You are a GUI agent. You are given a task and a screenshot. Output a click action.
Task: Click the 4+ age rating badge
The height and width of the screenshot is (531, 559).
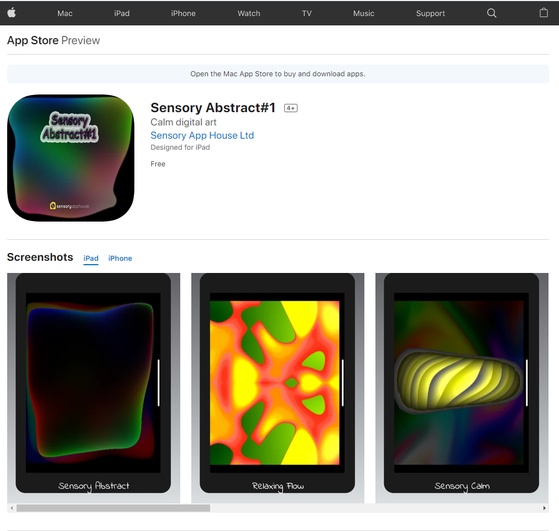coord(291,108)
